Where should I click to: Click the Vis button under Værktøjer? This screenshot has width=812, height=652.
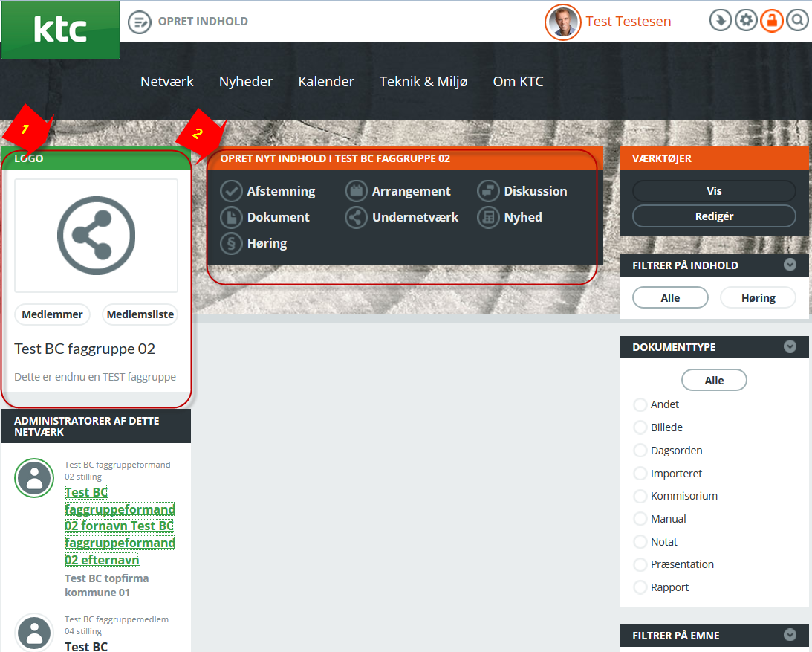point(714,191)
